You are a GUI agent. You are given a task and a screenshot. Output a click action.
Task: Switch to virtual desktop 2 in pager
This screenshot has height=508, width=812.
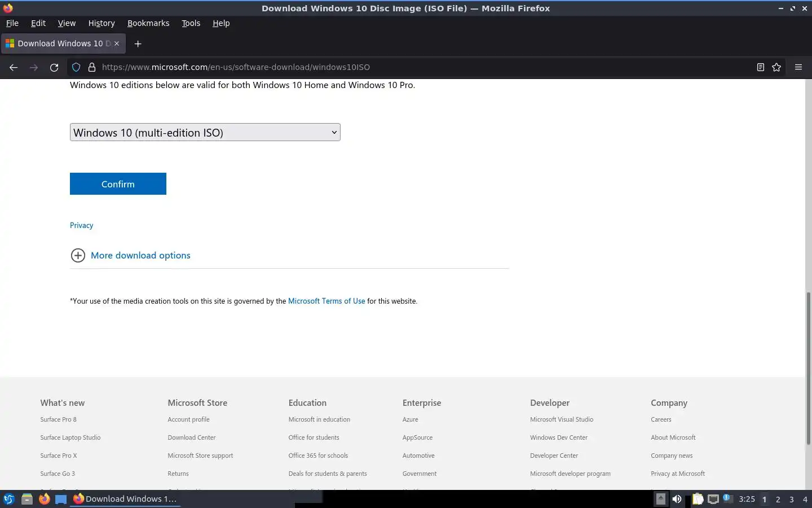click(x=778, y=499)
